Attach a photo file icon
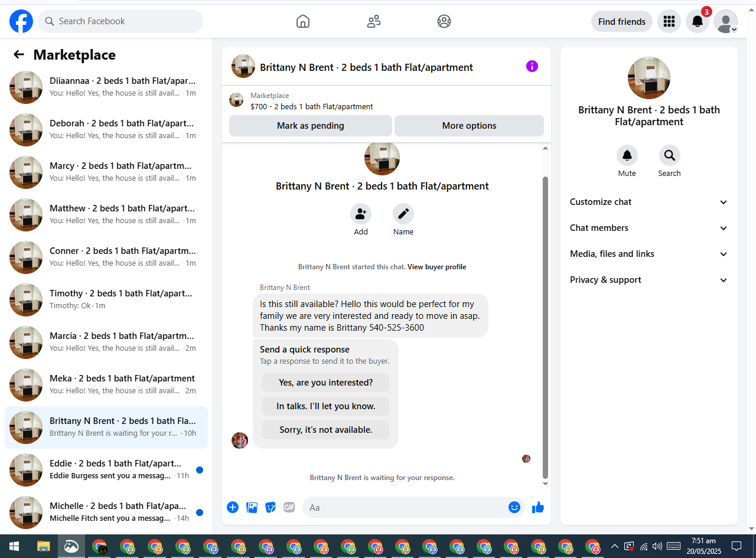Image resolution: width=756 pixels, height=558 pixels. coord(252,507)
